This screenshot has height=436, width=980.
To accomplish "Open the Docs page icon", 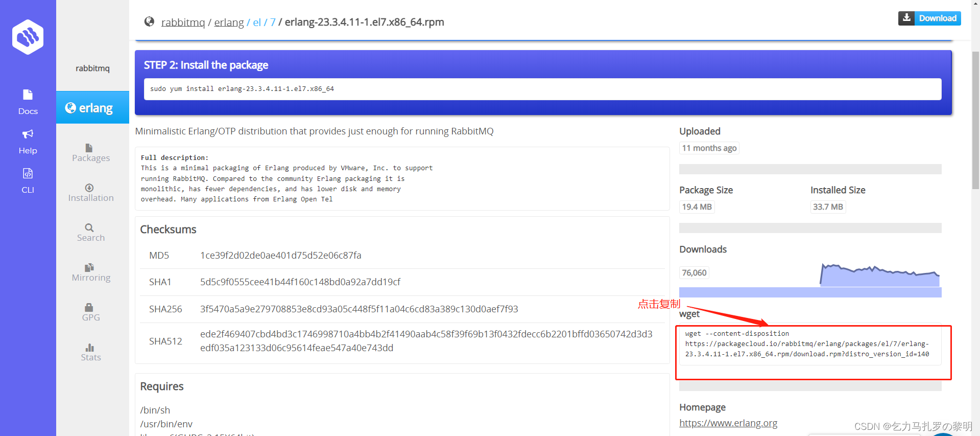I will pos(28,95).
